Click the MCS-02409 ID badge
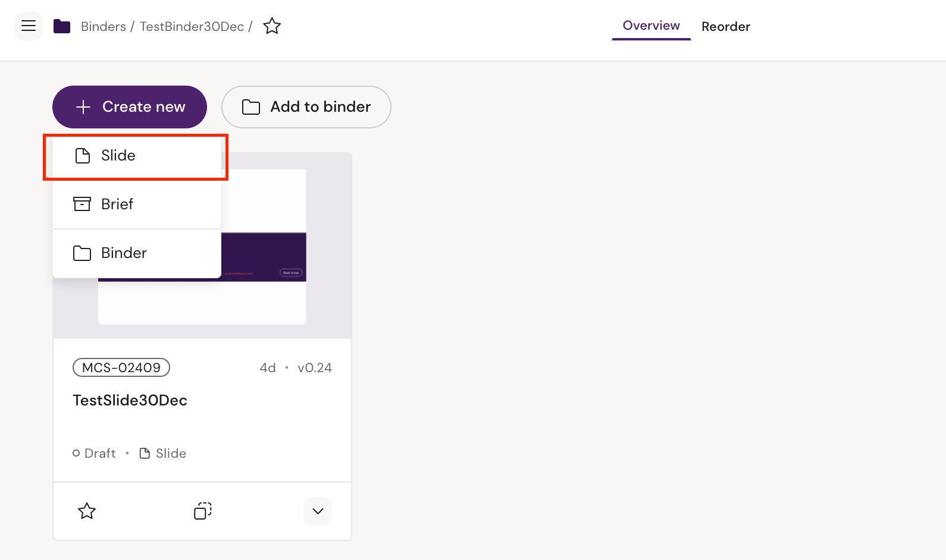 121,368
